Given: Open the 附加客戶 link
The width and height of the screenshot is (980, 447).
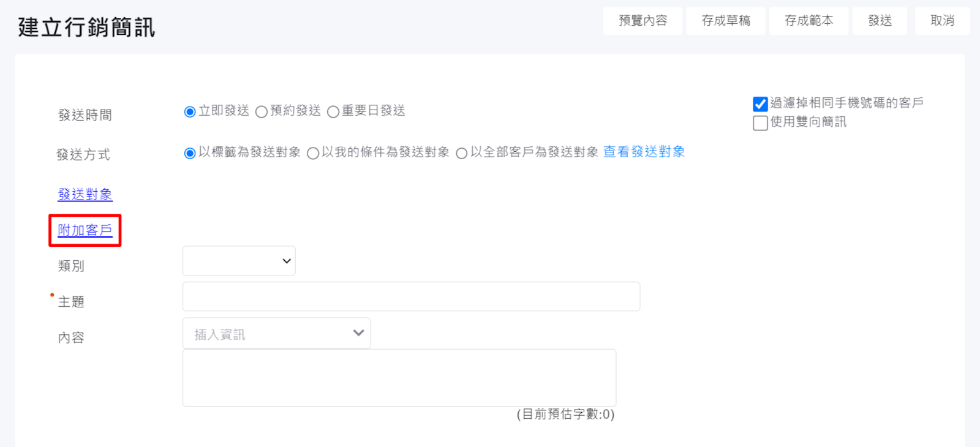Looking at the screenshot, I should (x=85, y=230).
